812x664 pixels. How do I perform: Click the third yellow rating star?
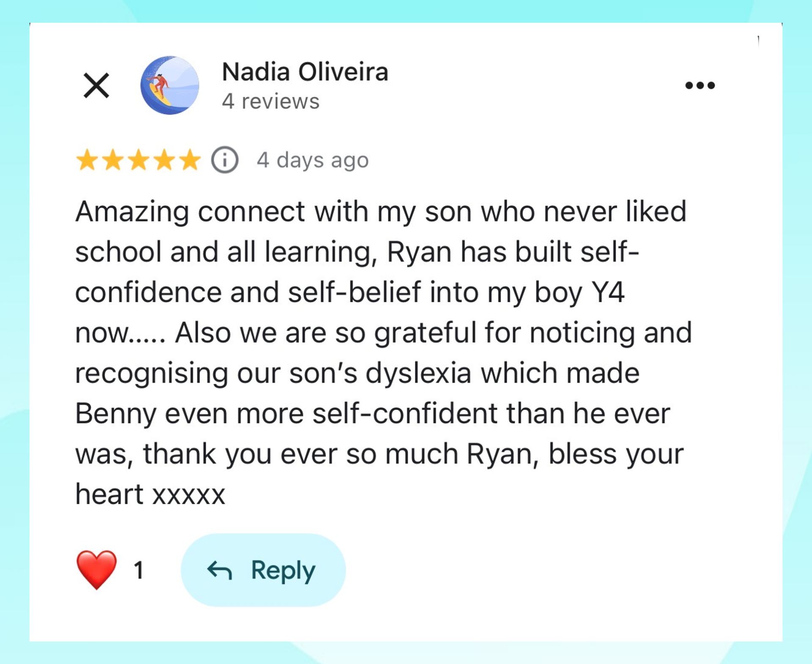tap(139, 160)
